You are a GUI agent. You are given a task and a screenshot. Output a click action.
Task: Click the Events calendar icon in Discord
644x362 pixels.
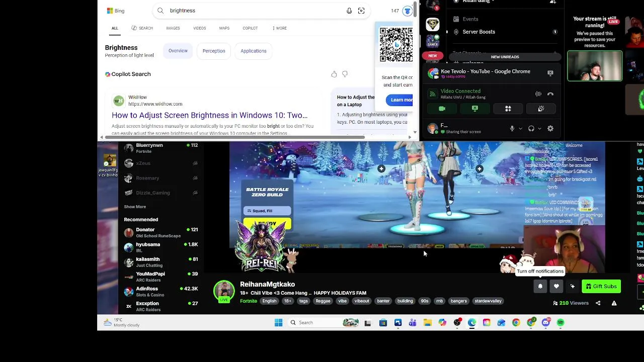456,19
